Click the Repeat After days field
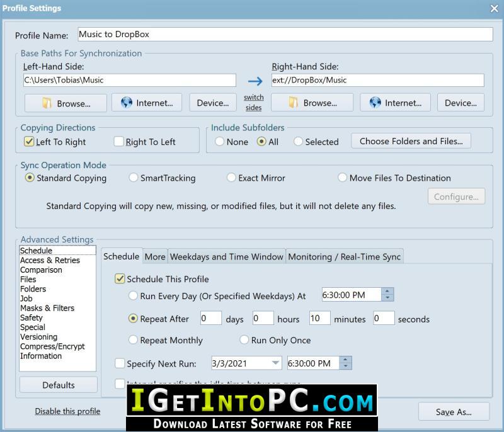This screenshot has height=432, width=504. 211,318
